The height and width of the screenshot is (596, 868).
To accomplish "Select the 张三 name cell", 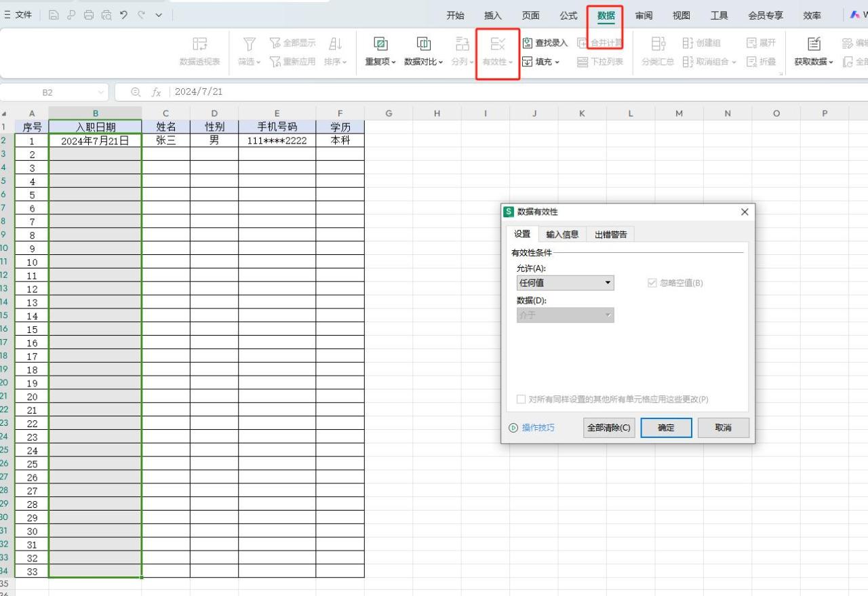I will [165, 140].
